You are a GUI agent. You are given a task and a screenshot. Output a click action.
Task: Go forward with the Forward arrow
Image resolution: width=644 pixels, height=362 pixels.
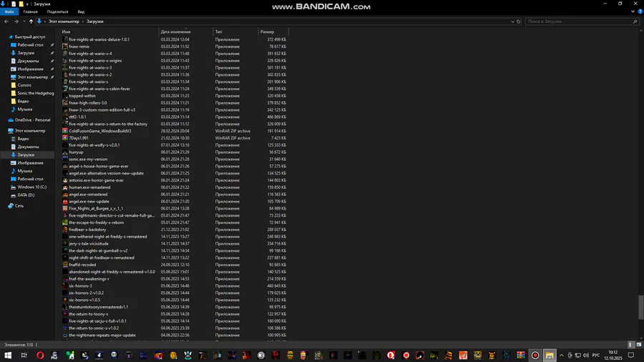pyautogui.click(x=16, y=21)
